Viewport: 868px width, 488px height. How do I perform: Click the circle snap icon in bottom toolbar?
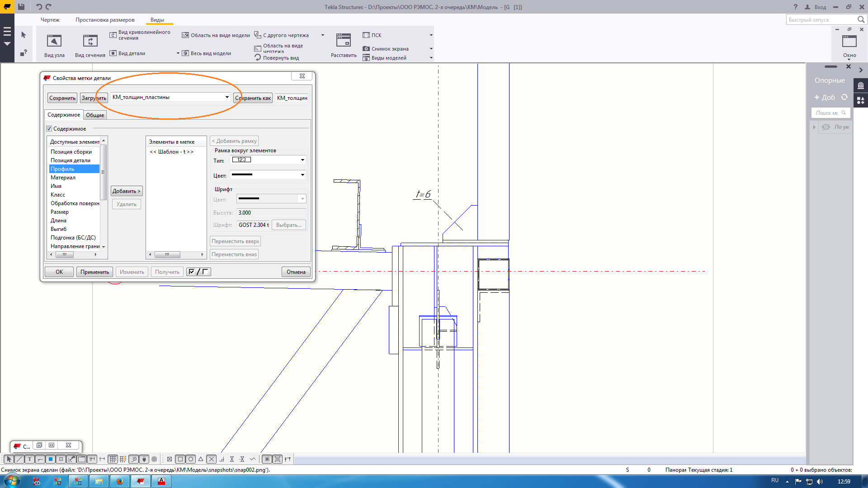click(191, 459)
